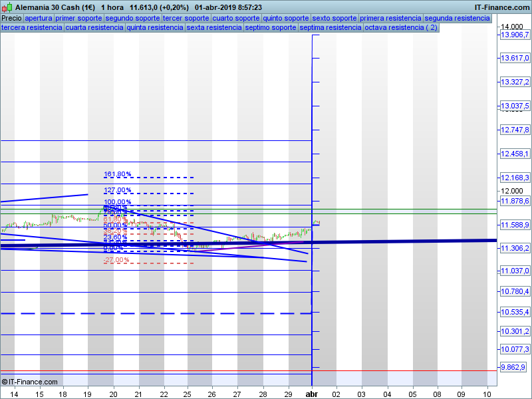532x399 pixels.
Task: Select the segundo soporte label
Action: pyautogui.click(x=132, y=18)
